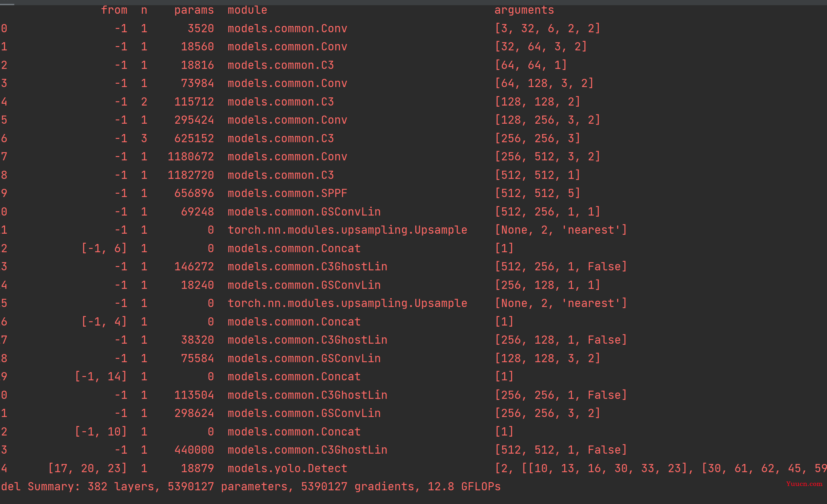The height and width of the screenshot is (504, 827).
Task: Click the 'from' column header text
Action: tap(114, 10)
